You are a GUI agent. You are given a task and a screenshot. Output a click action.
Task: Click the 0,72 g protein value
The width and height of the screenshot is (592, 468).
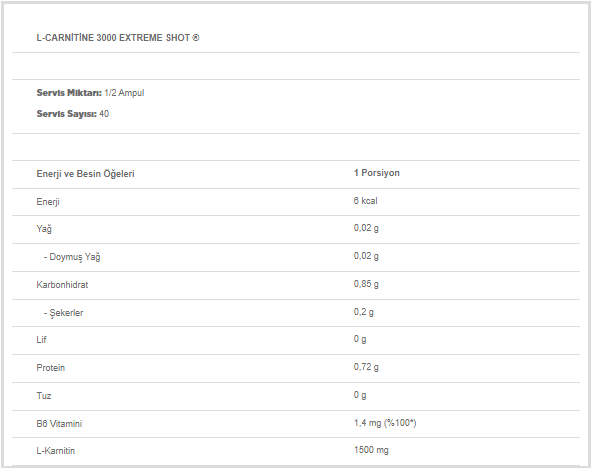click(x=366, y=367)
